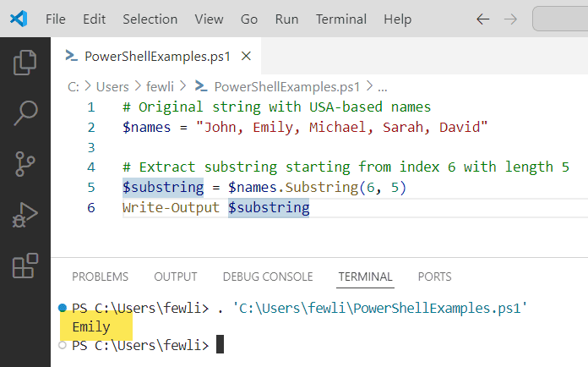Click the Users breadcrumb segment

pyautogui.click(x=112, y=87)
